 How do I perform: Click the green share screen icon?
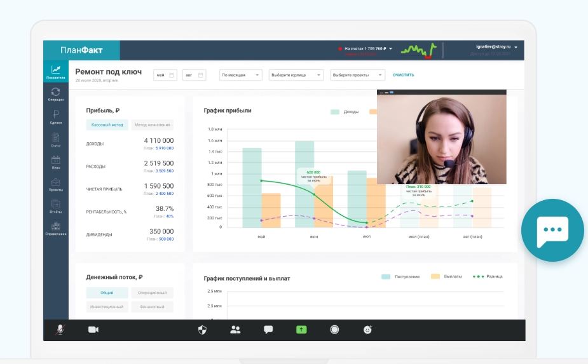(x=301, y=330)
